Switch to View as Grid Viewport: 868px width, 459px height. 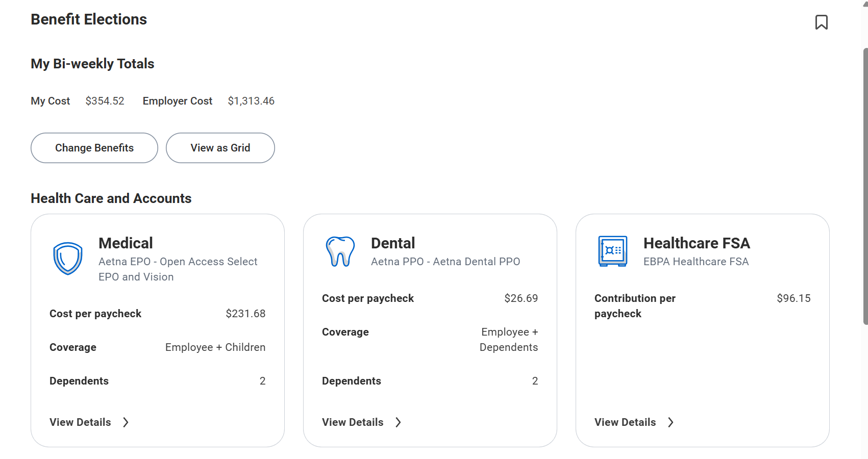(220, 148)
